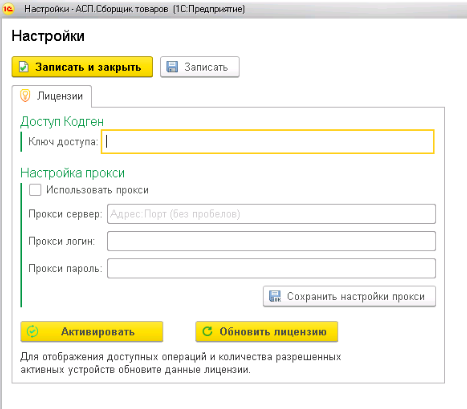467x409 pixels.
Task: Click the green checkmark document icon
Action: (x=23, y=67)
